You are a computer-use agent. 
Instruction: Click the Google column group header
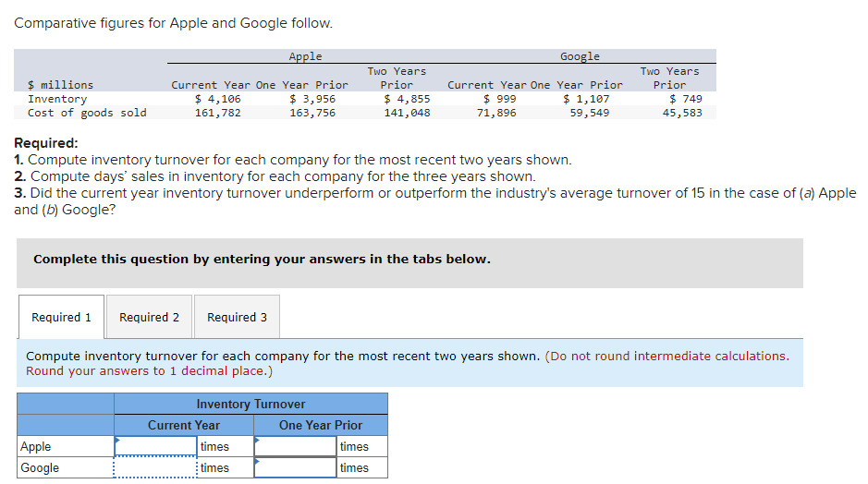(580, 56)
